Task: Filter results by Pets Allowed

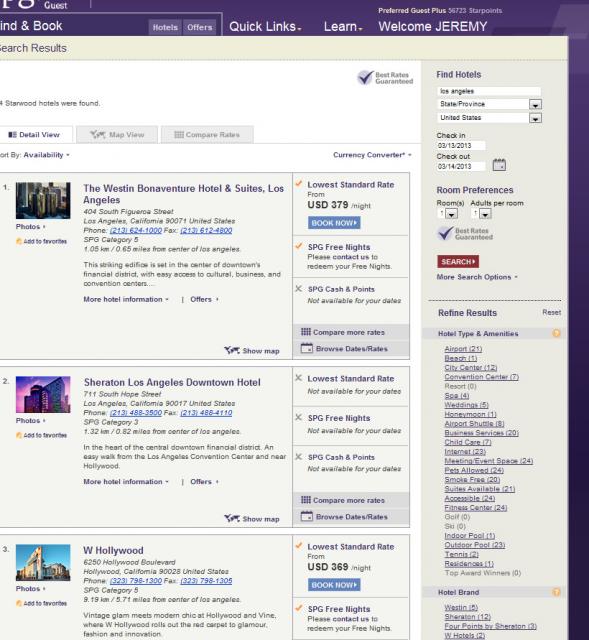Action: (474, 470)
